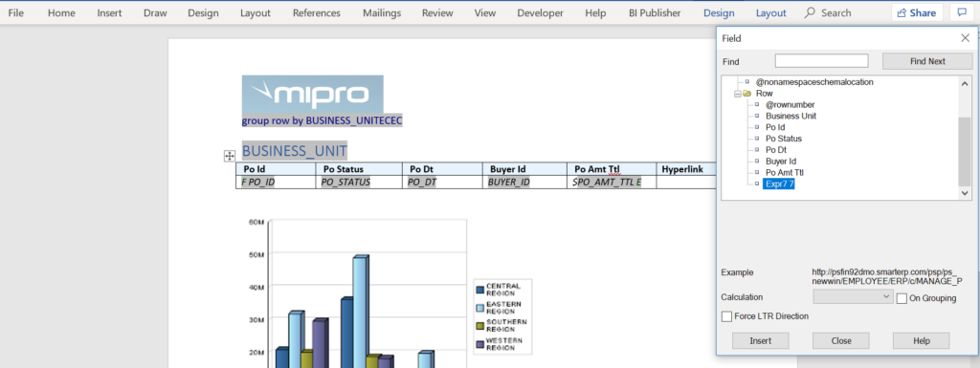Click the Po Status table header cell

click(x=359, y=169)
